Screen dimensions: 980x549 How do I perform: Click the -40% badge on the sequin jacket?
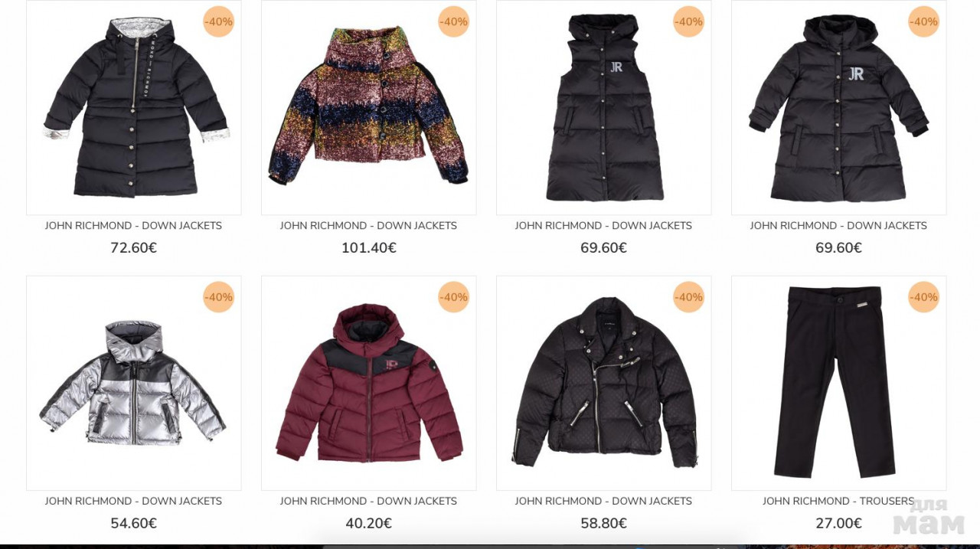tap(453, 21)
